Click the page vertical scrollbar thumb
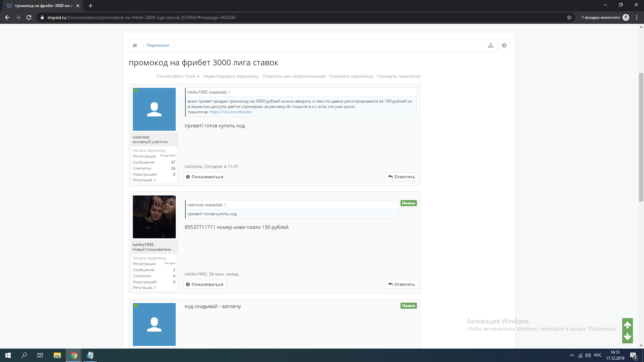 coord(641,137)
